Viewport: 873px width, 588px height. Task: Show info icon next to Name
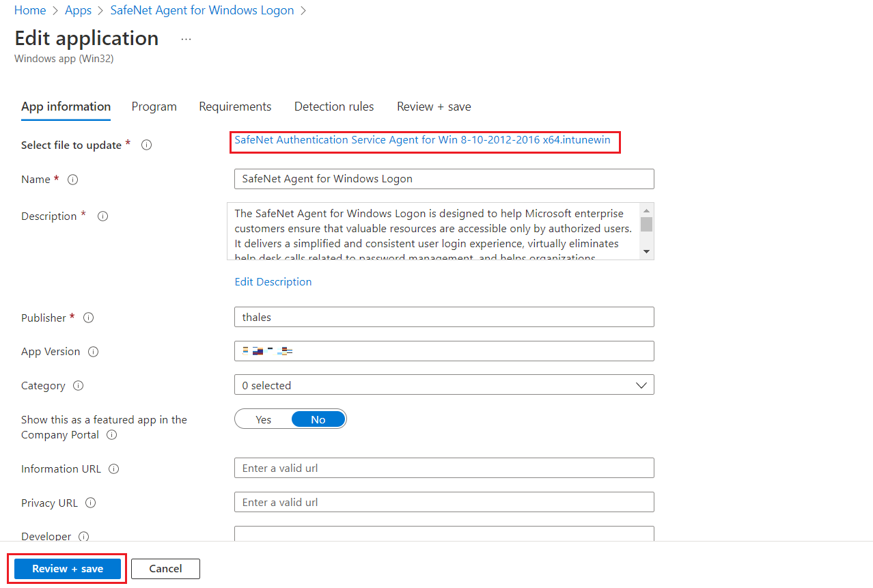(73, 180)
